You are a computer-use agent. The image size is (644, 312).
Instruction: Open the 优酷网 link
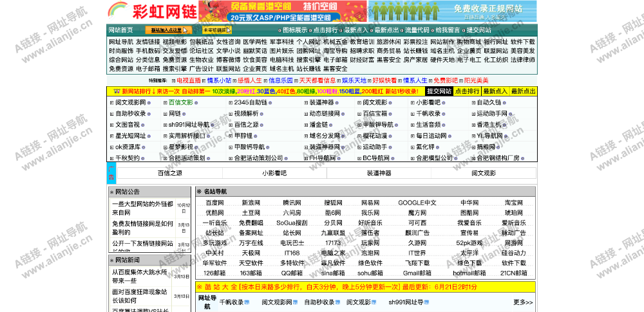pos(215,213)
